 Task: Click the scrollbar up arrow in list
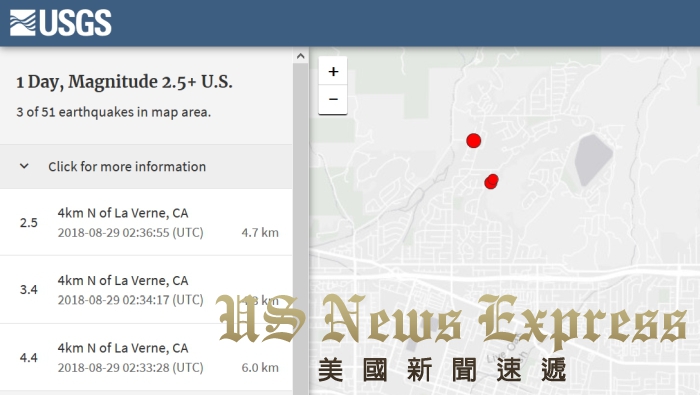[300, 56]
